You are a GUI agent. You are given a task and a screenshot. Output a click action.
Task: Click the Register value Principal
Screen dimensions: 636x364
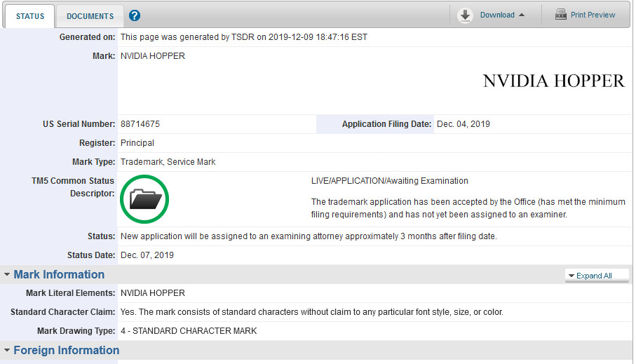point(137,143)
